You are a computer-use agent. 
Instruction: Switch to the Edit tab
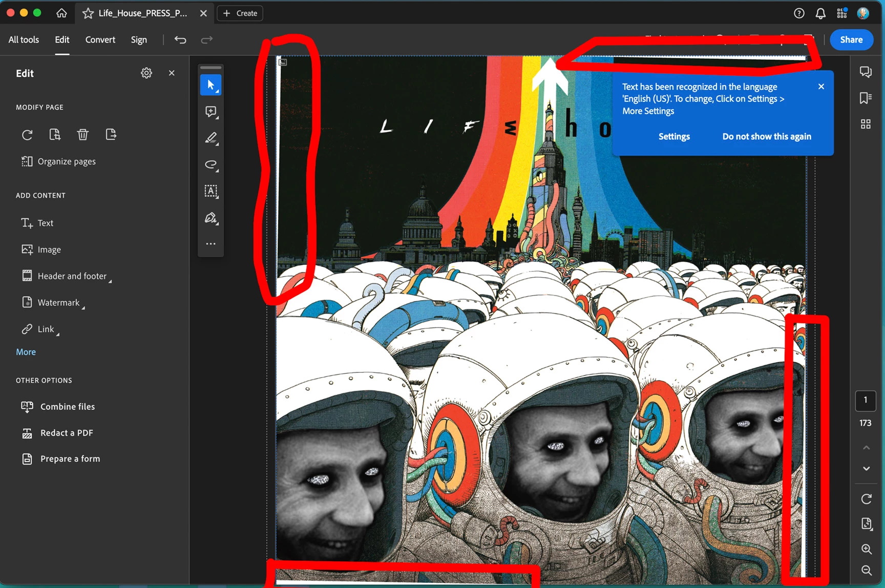62,39
